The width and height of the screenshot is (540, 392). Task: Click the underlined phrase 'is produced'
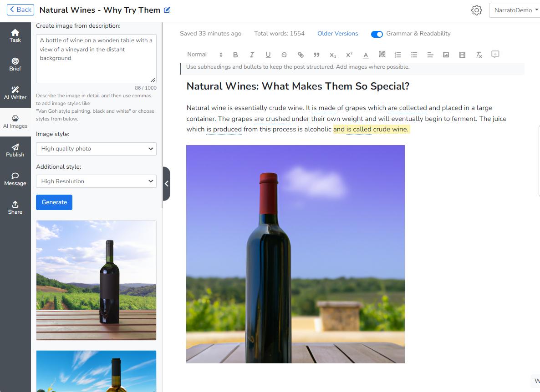tap(224, 129)
